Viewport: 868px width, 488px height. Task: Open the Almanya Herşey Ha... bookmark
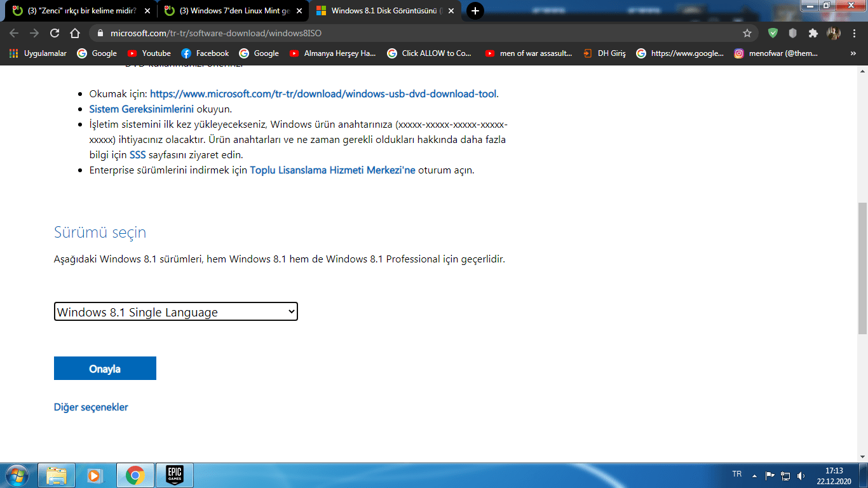(x=332, y=53)
